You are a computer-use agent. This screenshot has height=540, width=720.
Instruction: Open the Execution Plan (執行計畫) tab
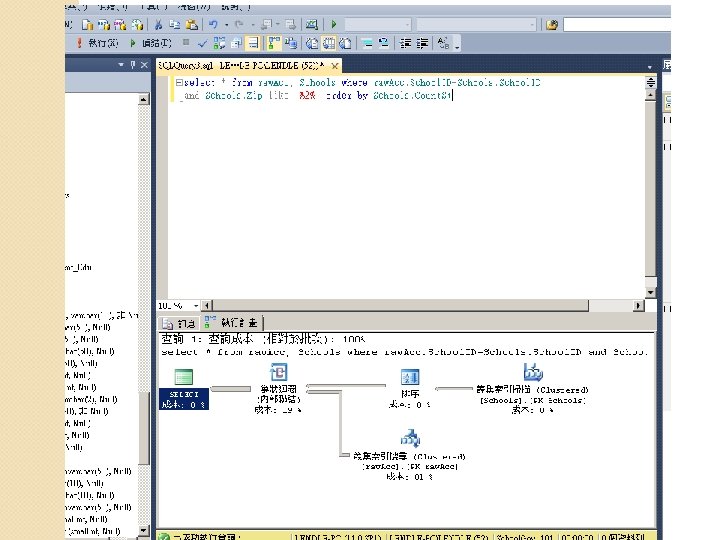232,323
